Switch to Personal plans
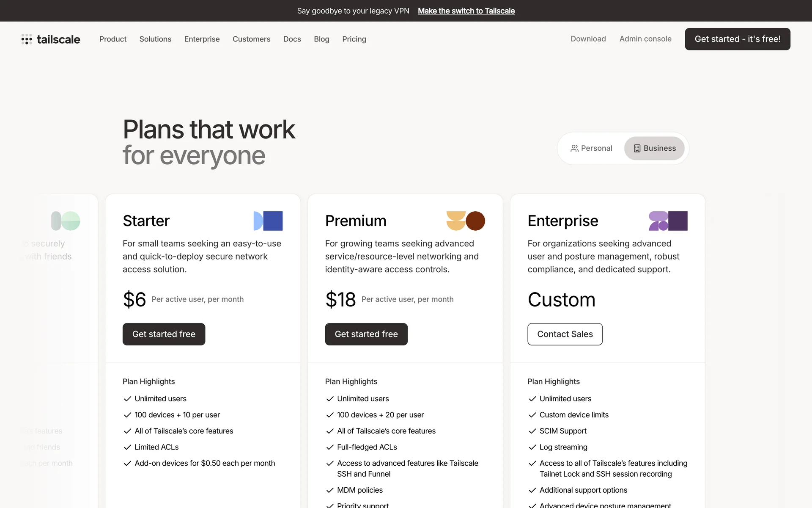812x508 pixels. [x=592, y=149]
